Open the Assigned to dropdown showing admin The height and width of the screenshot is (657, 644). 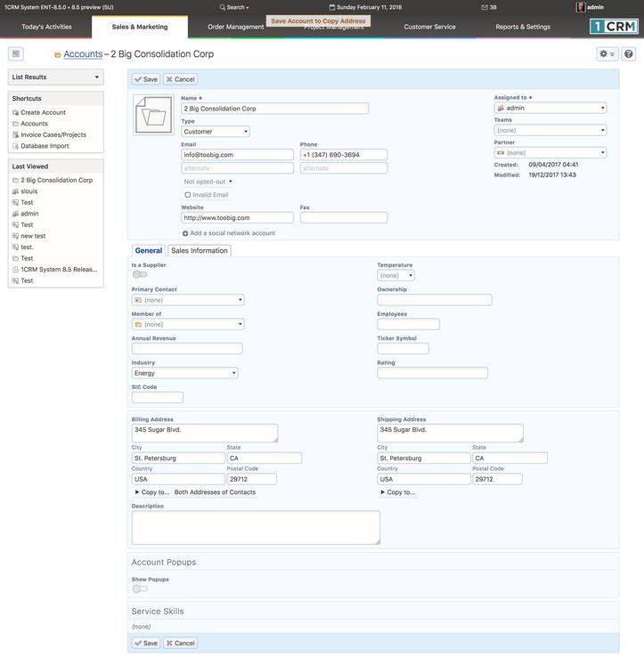pyautogui.click(x=550, y=108)
